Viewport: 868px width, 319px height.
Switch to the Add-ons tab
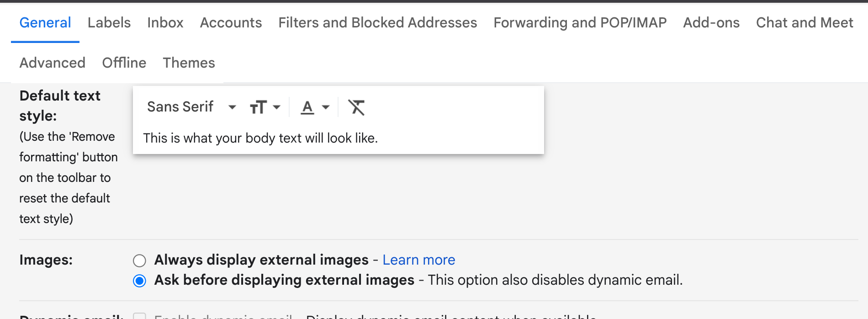[711, 22]
